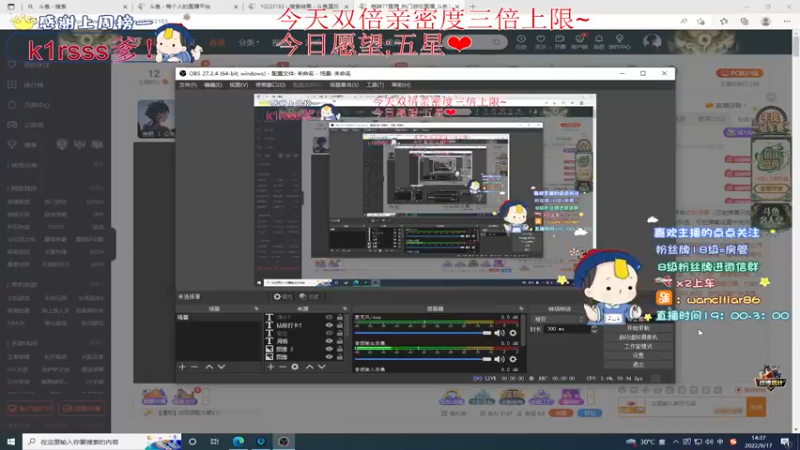Mute the second mixer channel speaker icon

(499, 359)
